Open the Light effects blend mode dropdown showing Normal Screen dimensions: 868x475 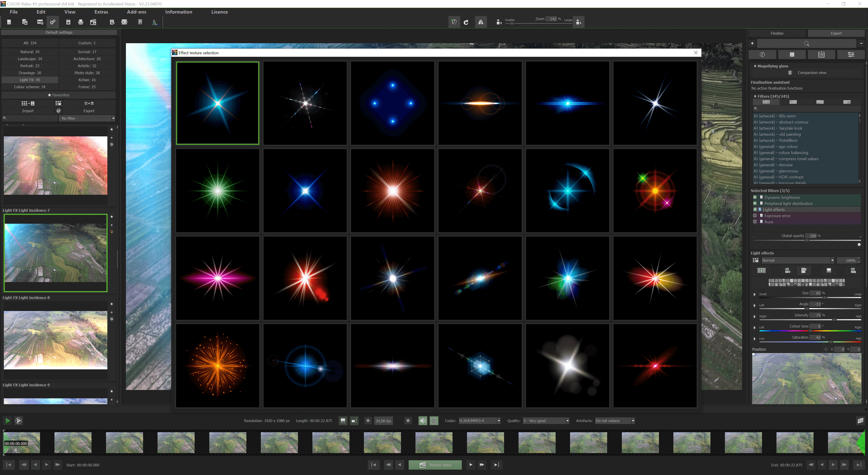pos(797,260)
